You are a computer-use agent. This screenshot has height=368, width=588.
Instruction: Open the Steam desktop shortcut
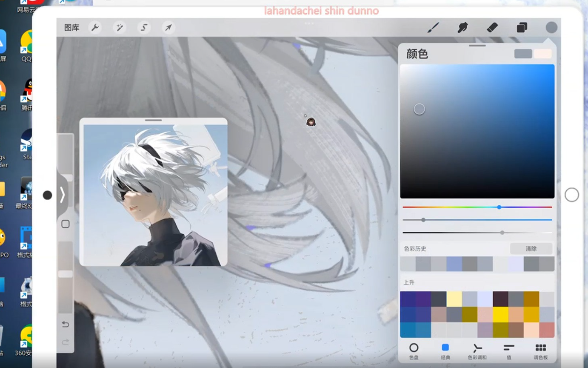click(x=26, y=145)
